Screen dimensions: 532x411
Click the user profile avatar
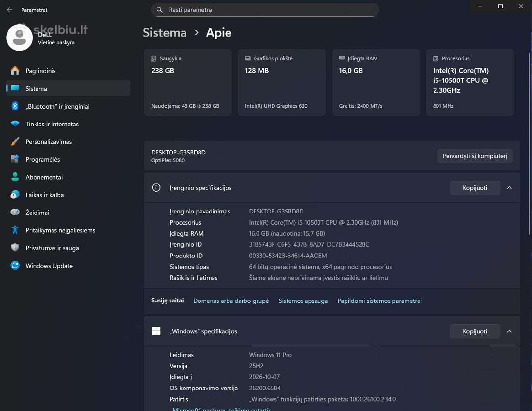click(20, 37)
